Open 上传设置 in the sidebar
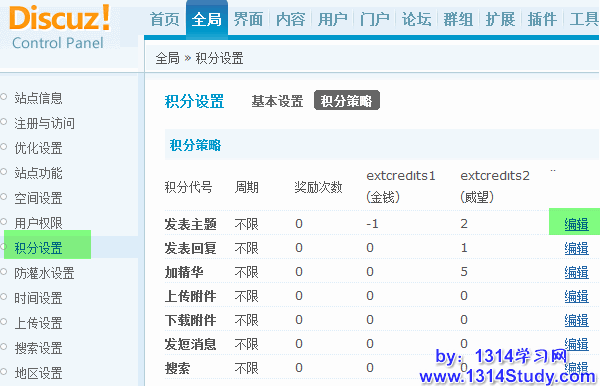The image size is (600, 386). (38, 323)
